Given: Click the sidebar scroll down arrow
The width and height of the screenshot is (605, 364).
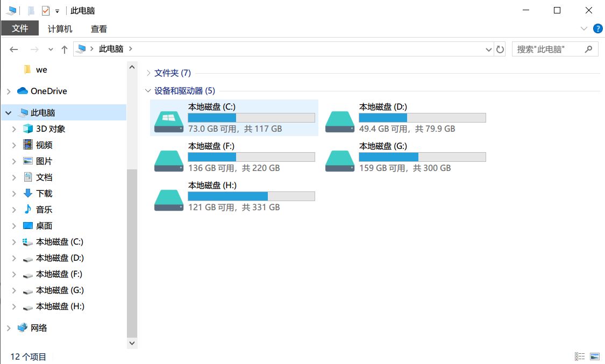Looking at the screenshot, I should [x=132, y=343].
